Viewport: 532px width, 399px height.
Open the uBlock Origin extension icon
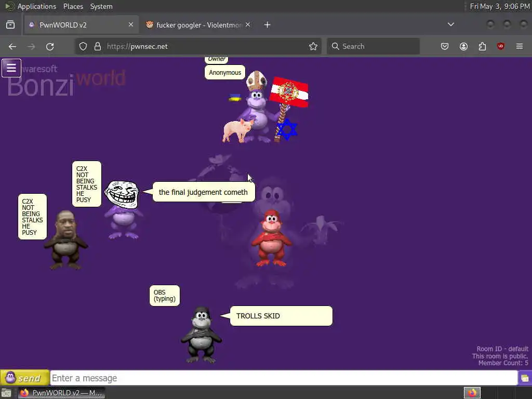[501, 46]
